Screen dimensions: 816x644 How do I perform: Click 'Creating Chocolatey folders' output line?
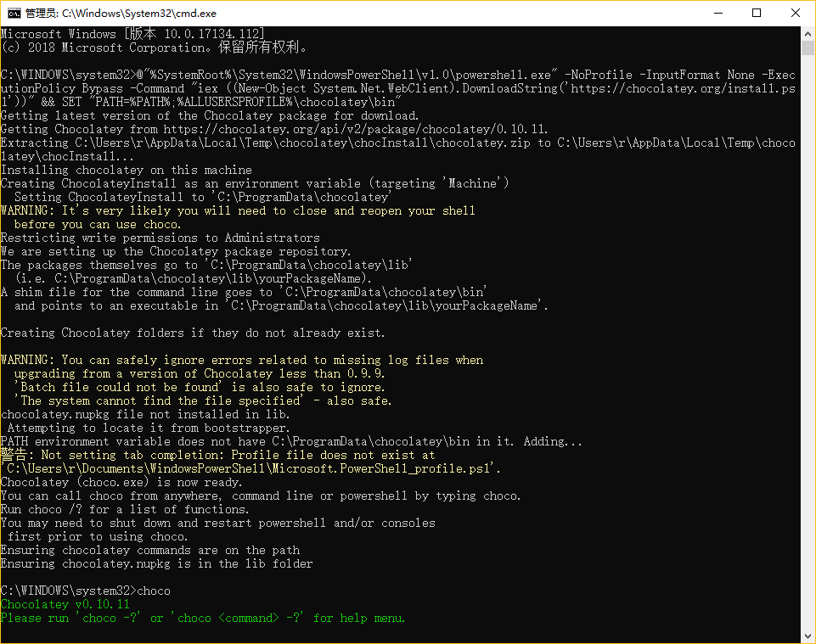193,333
